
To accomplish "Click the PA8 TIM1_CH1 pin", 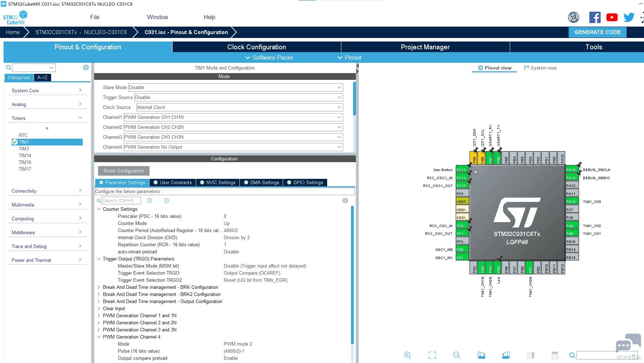I will [x=572, y=233].
